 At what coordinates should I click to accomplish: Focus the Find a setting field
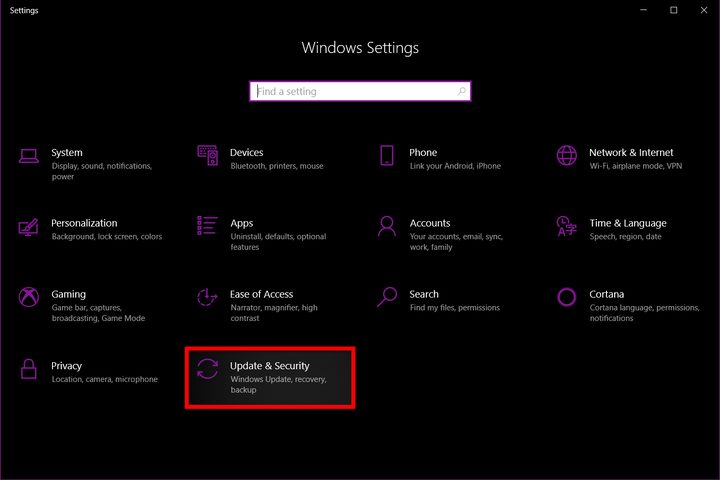(x=360, y=91)
